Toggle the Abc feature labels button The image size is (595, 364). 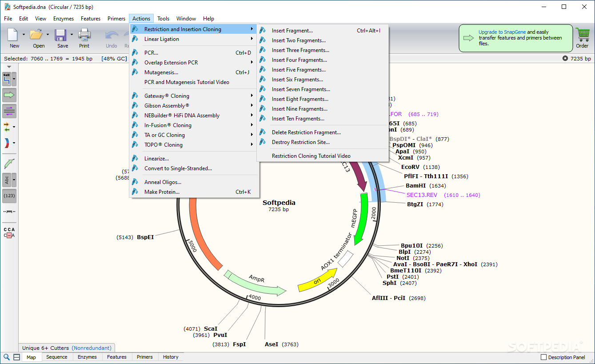[7, 180]
